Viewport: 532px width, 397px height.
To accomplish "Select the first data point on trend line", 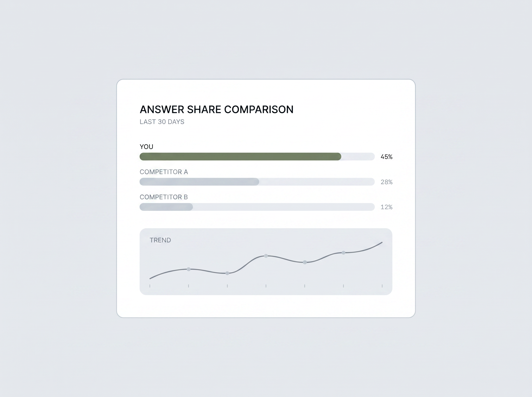I will click(x=189, y=269).
